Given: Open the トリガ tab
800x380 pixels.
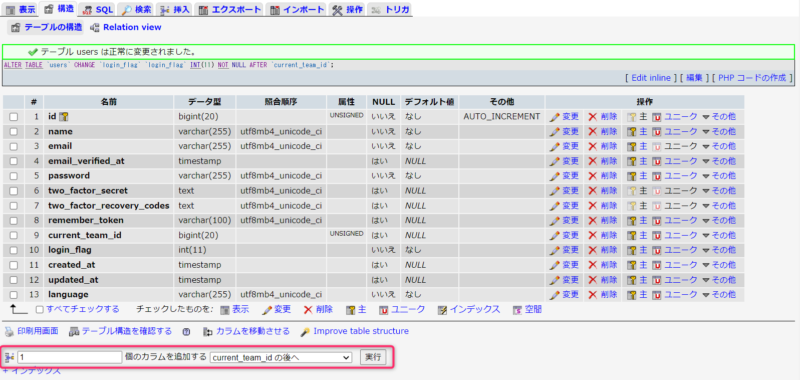Looking at the screenshot, I should click(x=390, y=9).
